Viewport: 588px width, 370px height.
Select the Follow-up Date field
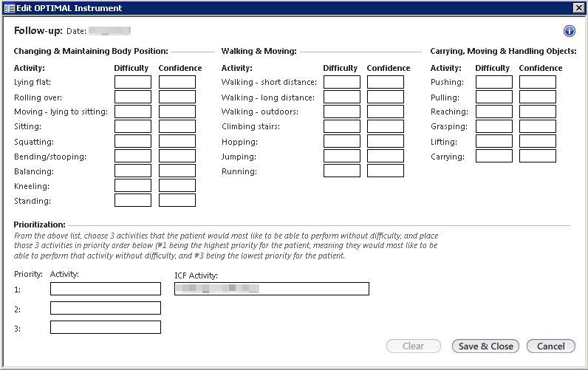point(109,31)
